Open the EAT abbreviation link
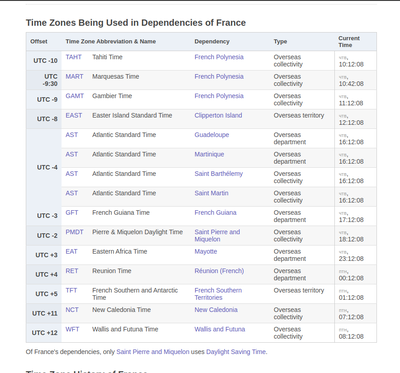This screenshot has height=373, width=400. (x=71, y=251)
